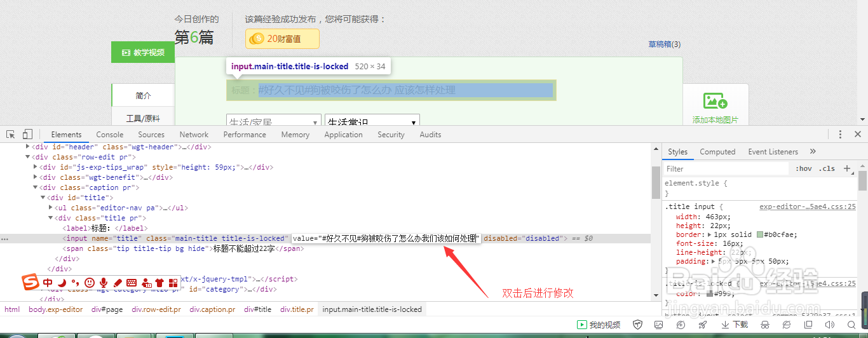The height and width of the screenshot is (338, 868).
Task: Click the rocket accelerator icon
Action: click(x=702, y=325)
